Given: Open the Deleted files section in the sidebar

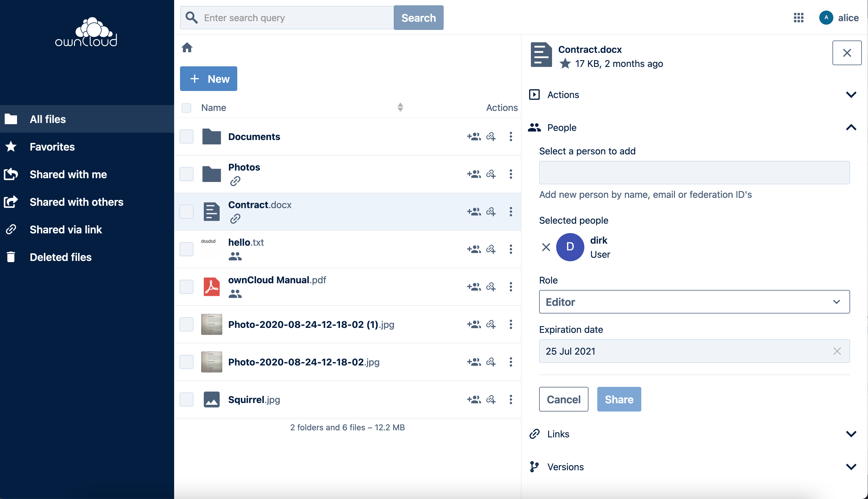Looking at the screenshot, I should (61, 257).
